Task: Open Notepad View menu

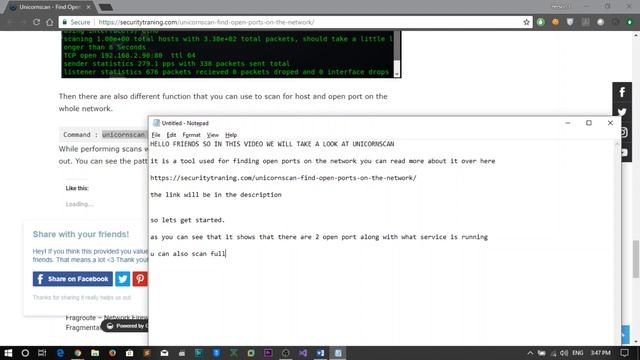Action: (x=213, y=135)
